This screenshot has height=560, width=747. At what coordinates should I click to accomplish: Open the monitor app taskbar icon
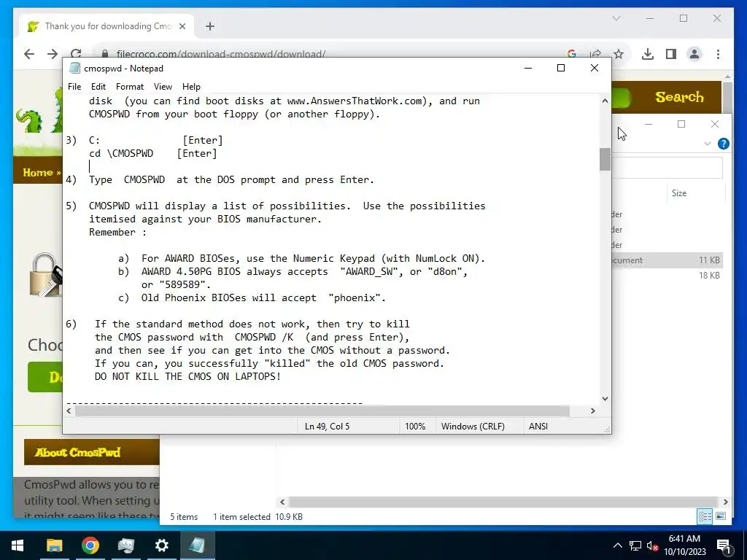(x=125, y=545)
